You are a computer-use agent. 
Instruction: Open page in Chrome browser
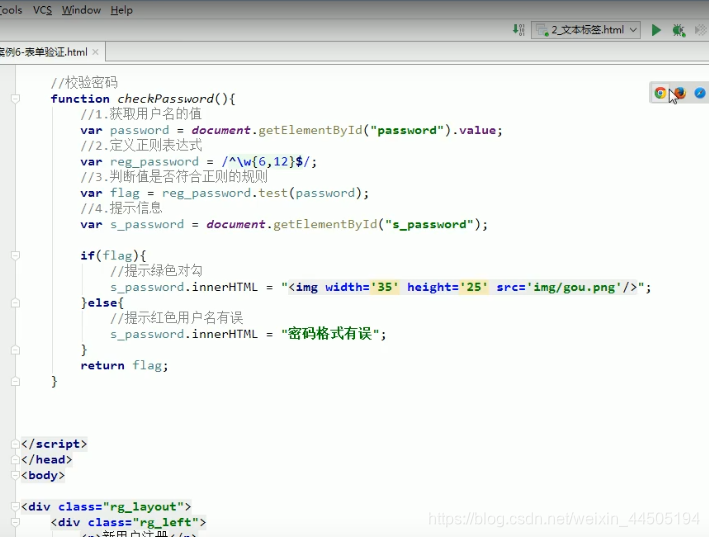click(660, 93)
